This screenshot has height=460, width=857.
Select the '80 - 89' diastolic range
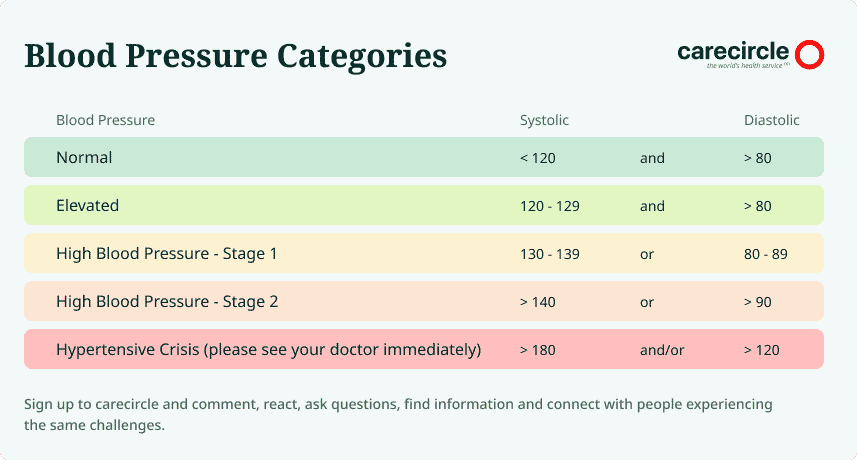(765, 254)
